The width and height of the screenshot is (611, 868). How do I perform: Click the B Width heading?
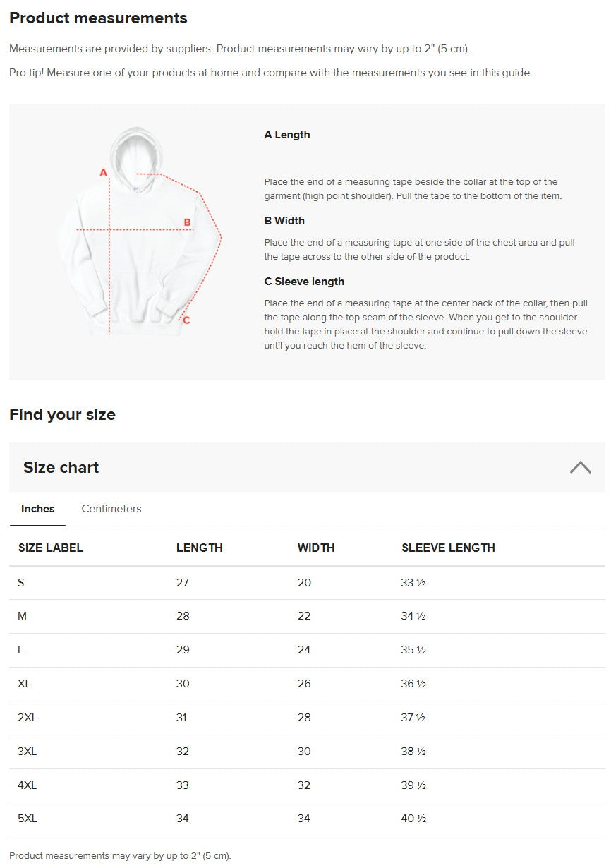click(284, 221)
